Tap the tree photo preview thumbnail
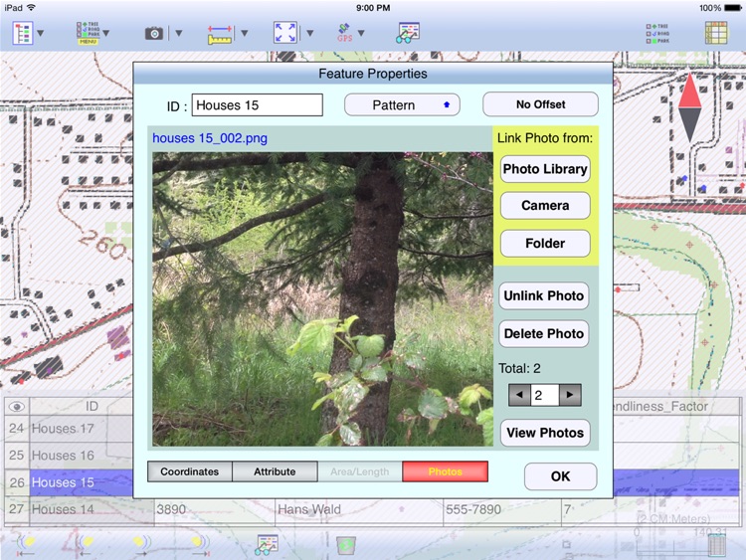The width and height of the screenshot is (746, 560). point(322,298)
